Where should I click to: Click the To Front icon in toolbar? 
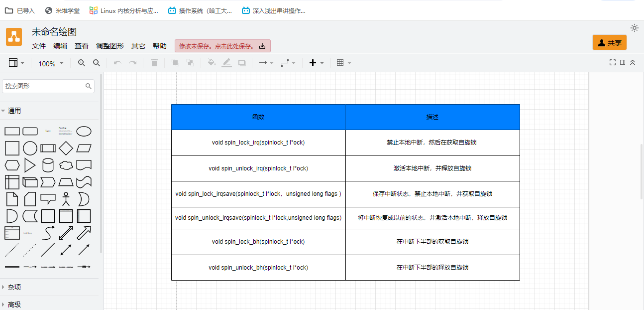pos(175,63)
